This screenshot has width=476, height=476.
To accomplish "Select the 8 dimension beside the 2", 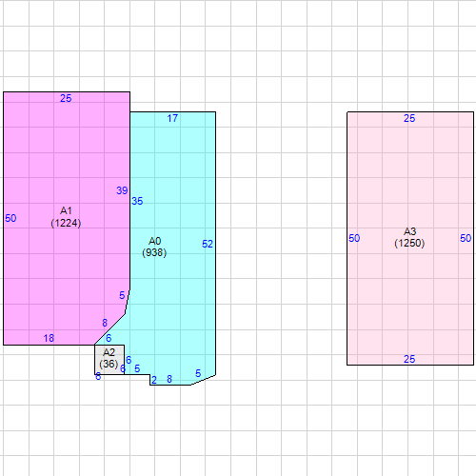I will pos(169,379).
